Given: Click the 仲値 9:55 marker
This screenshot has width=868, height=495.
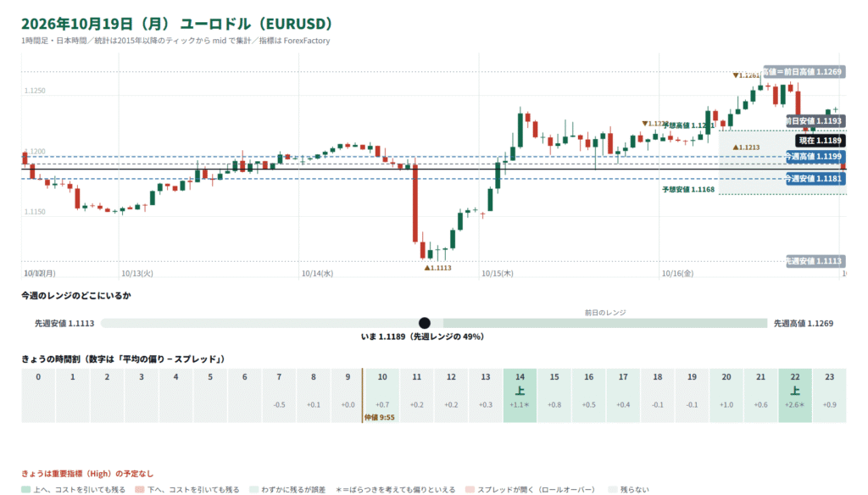Looking at the screenshot, I should click(379, 418).
